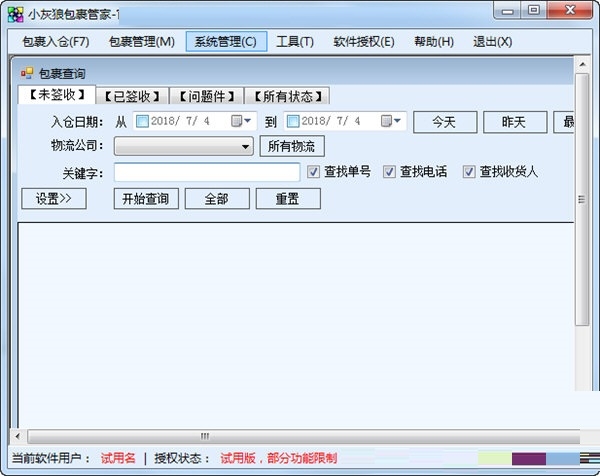Click the 试用版，部分功能限制 status text

(x=279, y=458)
